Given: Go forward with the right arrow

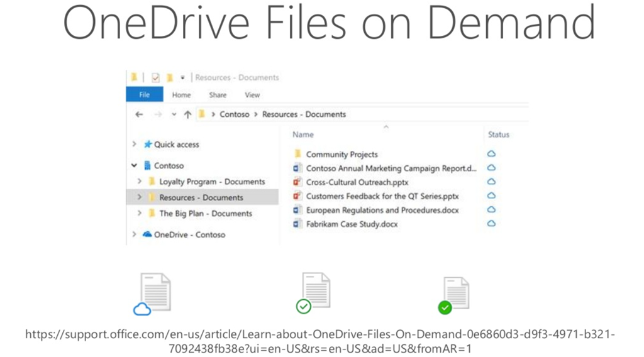Looking at the screenshot, I should 158,114.
